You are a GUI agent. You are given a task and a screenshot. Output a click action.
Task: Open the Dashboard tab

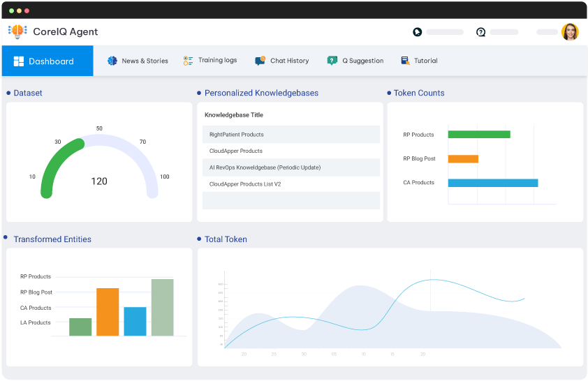click(x=47, y=61)
